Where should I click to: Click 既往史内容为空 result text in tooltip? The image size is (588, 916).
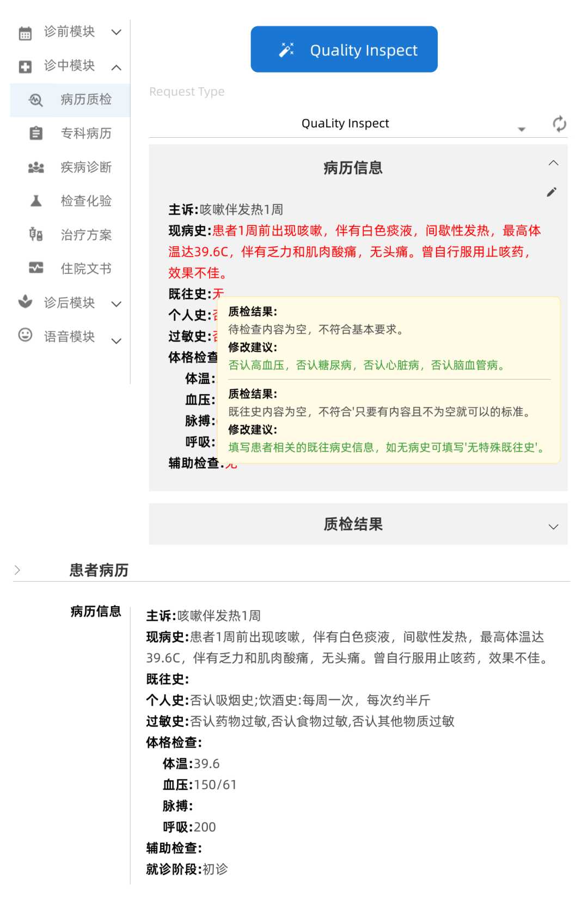pos(380,411)
